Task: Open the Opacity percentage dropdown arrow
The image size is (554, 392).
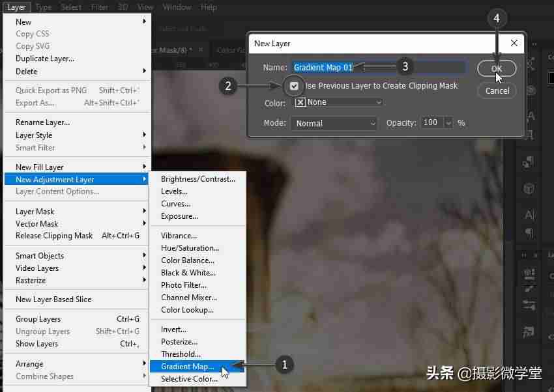Action: pyautogui.click(x=448, y=123)
